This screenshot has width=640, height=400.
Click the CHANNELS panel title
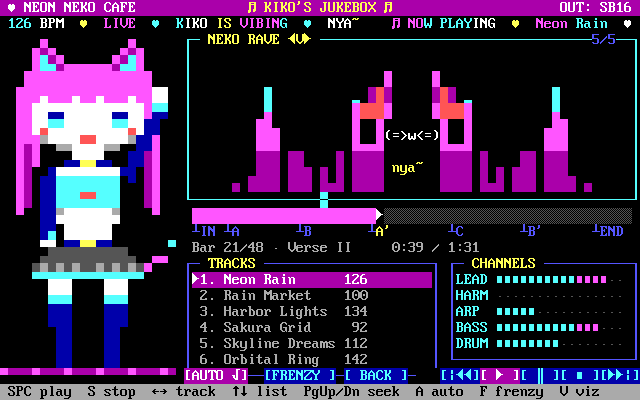click(x=504, y=263)
